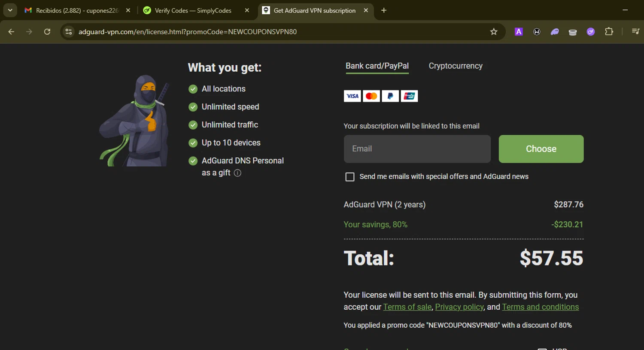Open the media control playlist icon
Screen dimensions: 644x350
635,31
